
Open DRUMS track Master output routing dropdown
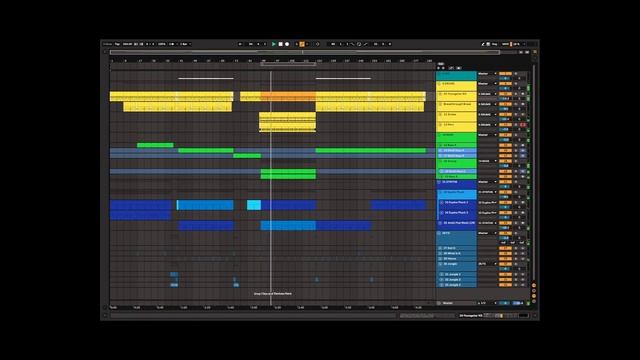(487, 84)
